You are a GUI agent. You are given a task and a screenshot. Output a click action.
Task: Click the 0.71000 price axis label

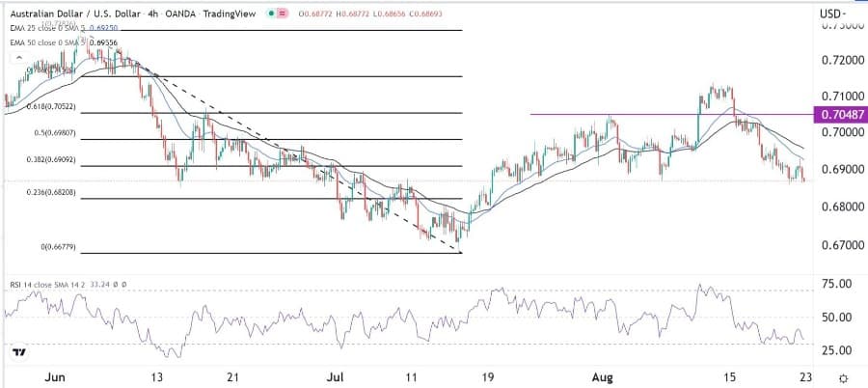[841, 96]
